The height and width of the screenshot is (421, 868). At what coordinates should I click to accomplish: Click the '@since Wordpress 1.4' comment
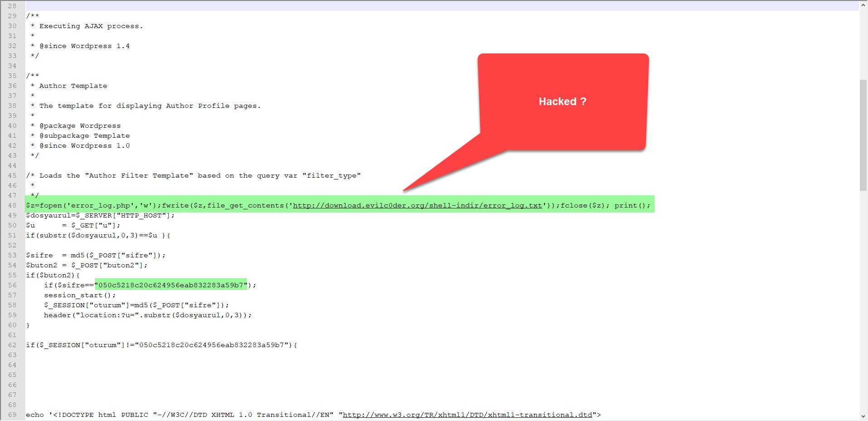(x=84, y=46)
